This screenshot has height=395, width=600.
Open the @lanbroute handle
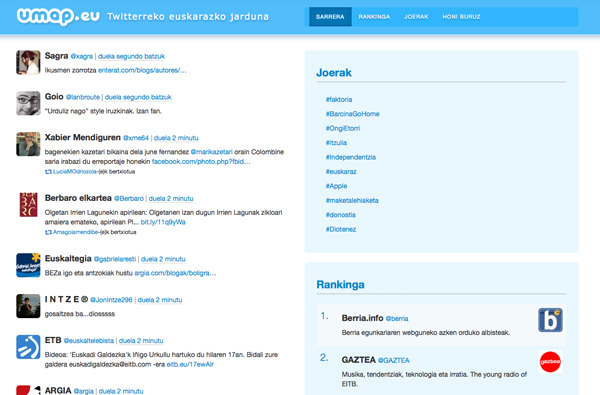tap(83, 97)
